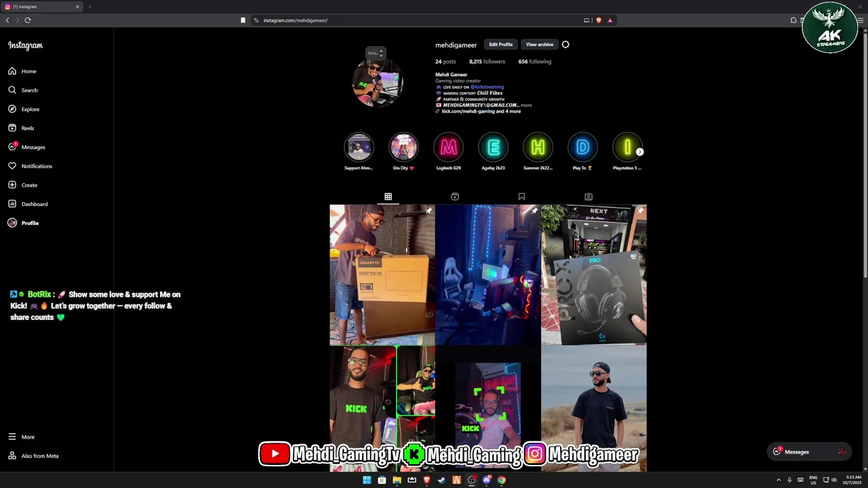Select the Saved bookmark tab
The image size is (868, 488).
pyautogui.click(x=521, y=197)
